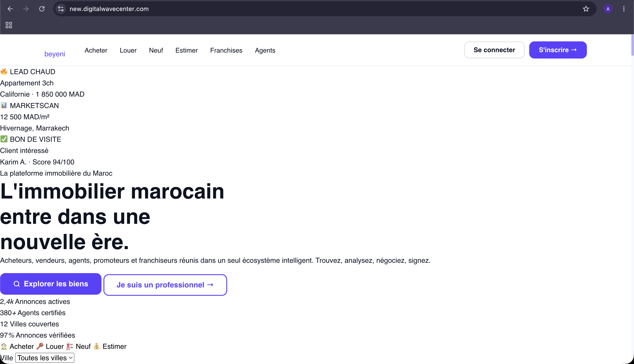The height and width of the screenshot is (364, 634).
Task: Expand the Toutes les villes dropdown
Action: [45, 358]
